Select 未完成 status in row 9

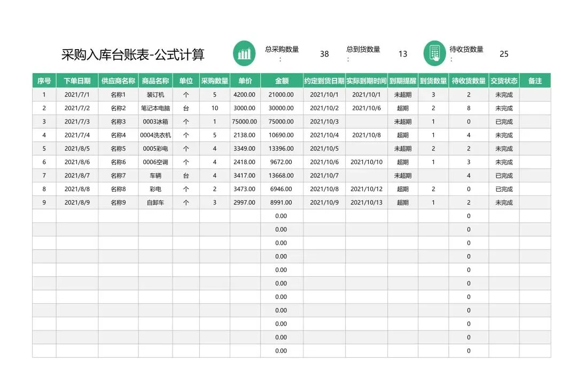(504, 202)
